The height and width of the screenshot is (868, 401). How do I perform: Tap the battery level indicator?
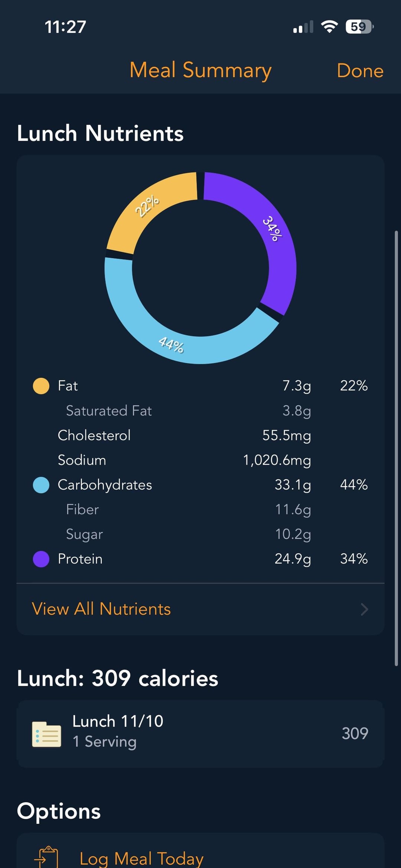tap(359, 27)
